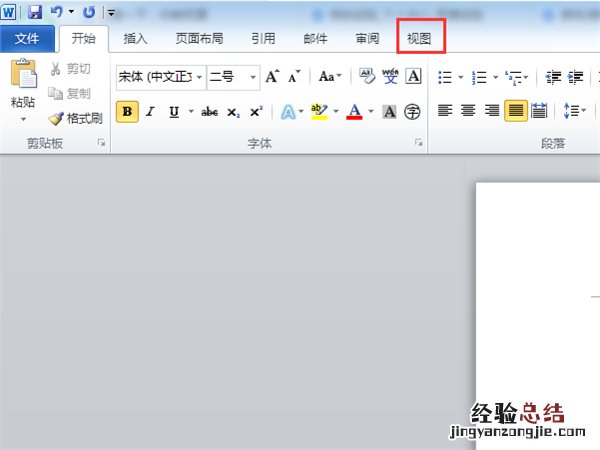The width and height of the screenshot is (600, 450).
Task: Apply yellow text highlight color
Action: point(320,112)
